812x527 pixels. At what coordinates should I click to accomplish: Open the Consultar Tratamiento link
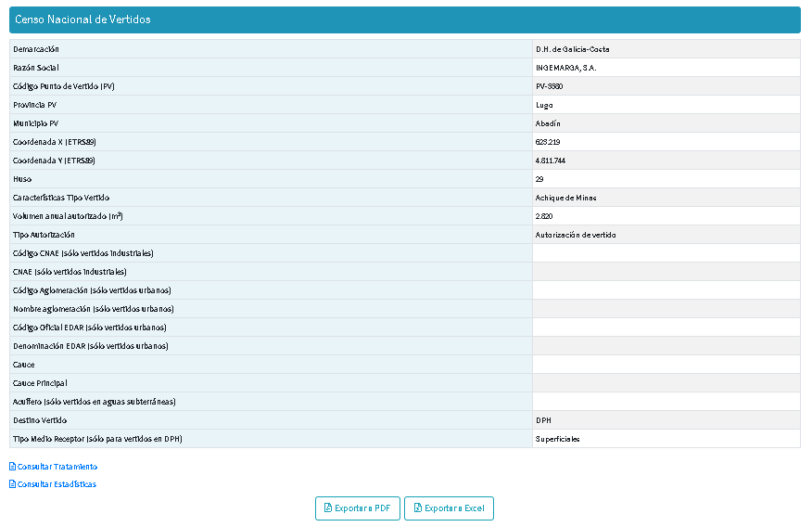tap(57, 467)
